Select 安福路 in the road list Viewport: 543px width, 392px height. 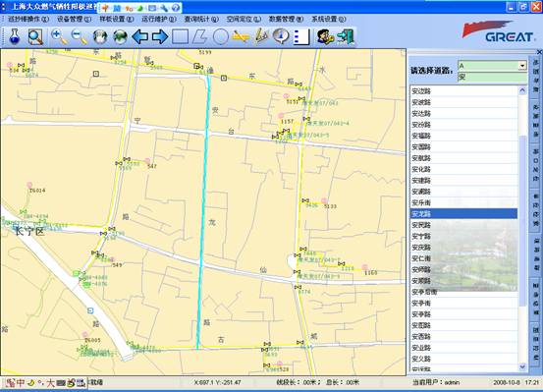[464, 136]
